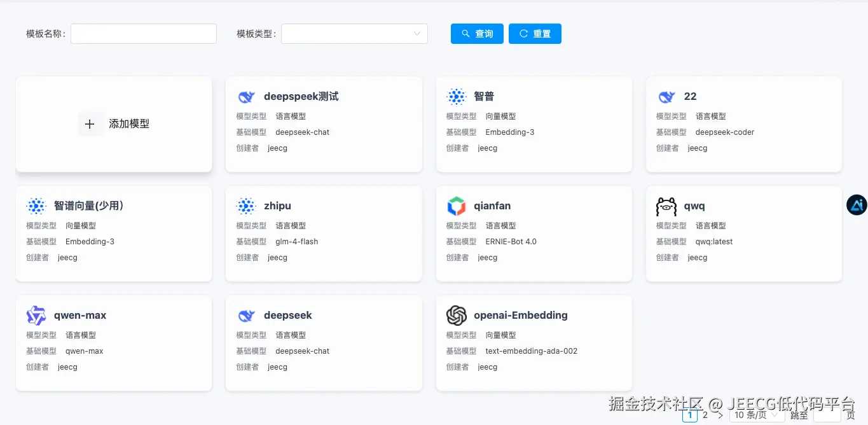
Task: Click the qwq llama logo icon
Action: (666, 206)
